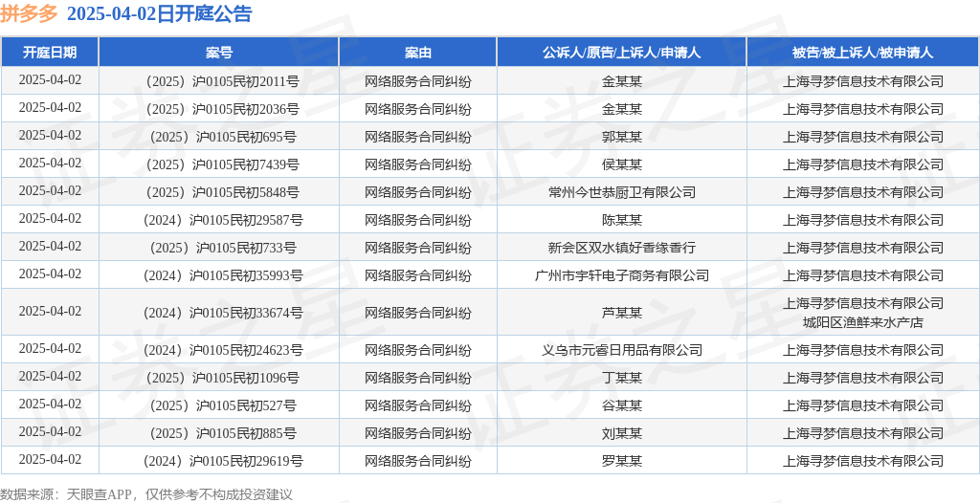
Task: Click plaintiff 郭某某
Action: pyautogui.click(x=622, y=137)
